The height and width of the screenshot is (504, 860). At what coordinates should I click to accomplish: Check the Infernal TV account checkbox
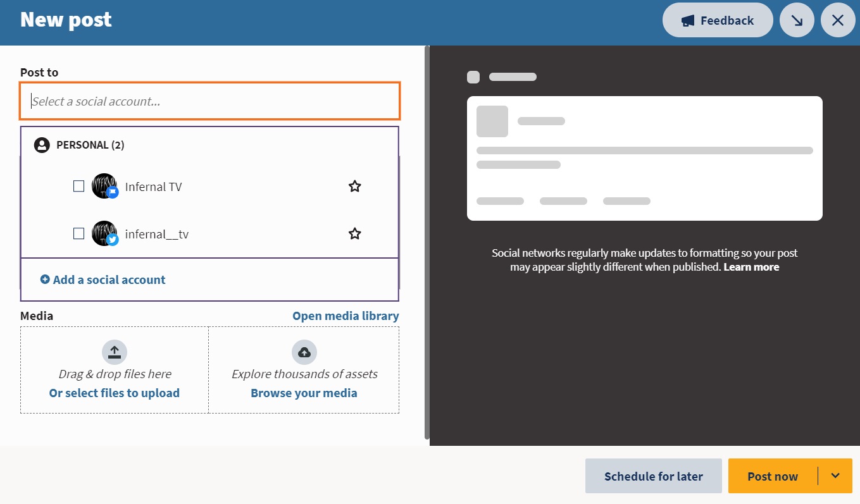coord(78,186)
